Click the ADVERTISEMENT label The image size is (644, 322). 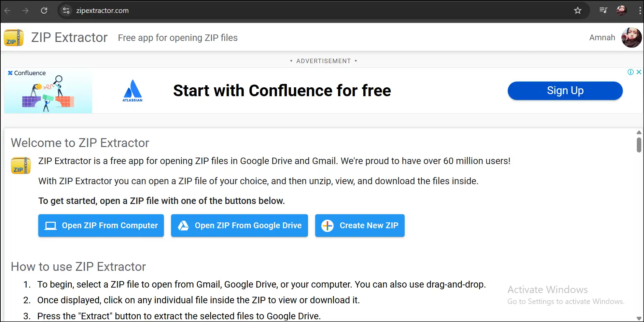323,61
